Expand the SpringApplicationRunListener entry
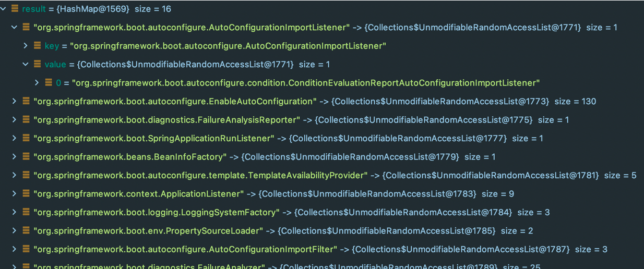 tap(14, 138)
